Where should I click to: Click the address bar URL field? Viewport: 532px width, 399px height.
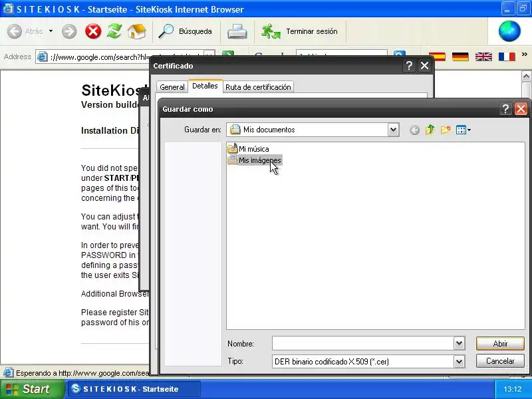126,57
